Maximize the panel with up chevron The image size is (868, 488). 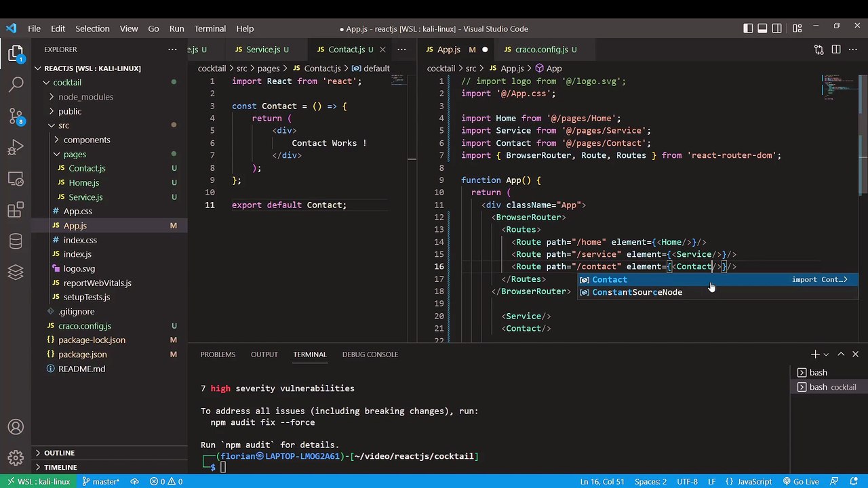pos(841,354)
